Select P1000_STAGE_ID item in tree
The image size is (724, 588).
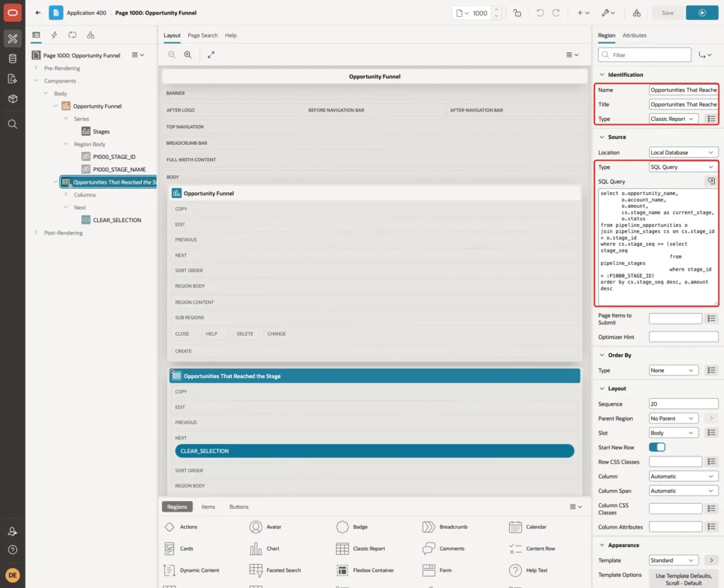[114, 157]
